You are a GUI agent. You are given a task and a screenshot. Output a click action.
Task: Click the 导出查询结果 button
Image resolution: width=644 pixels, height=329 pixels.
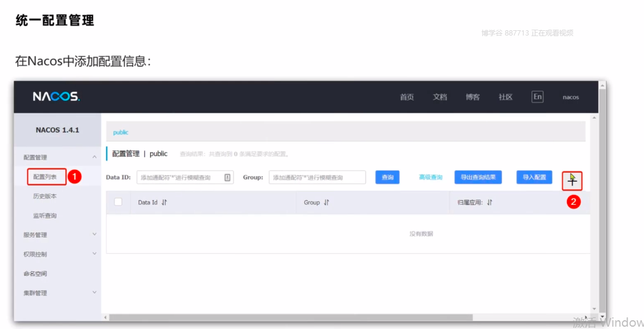[478, 177]
